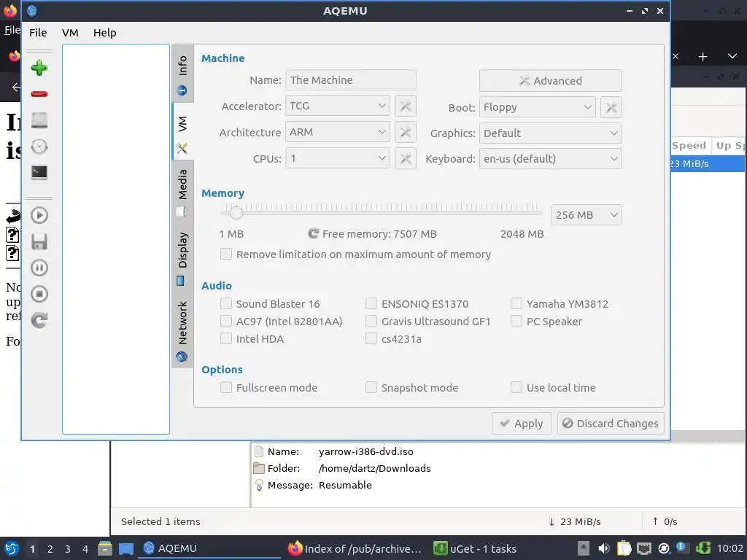Reset the VM with the circular arrow icon
The height and width of the screenshot is (560, 747).
tap(39, 320)
